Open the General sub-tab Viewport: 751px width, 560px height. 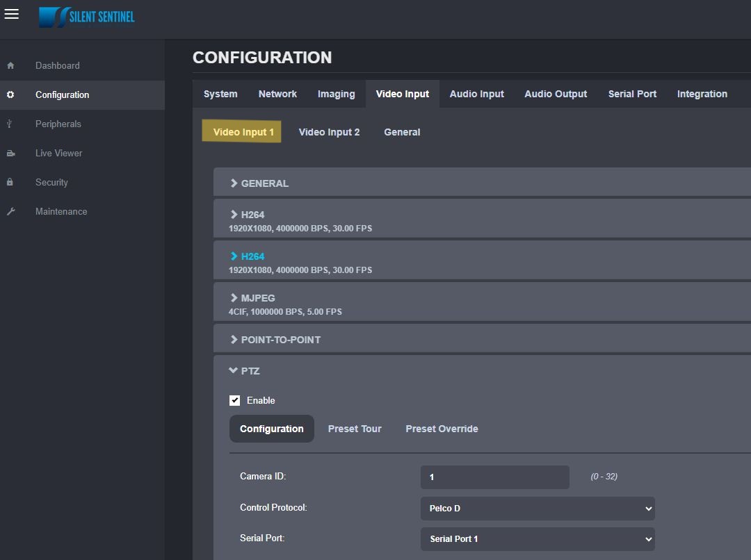point(402,132)
